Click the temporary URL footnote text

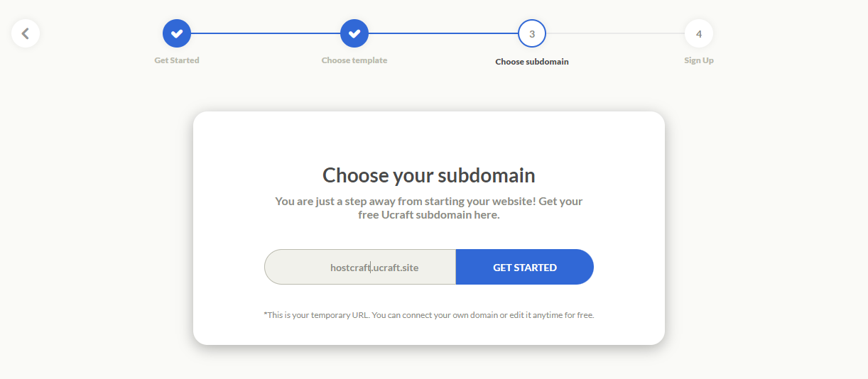tap(429, 314)
